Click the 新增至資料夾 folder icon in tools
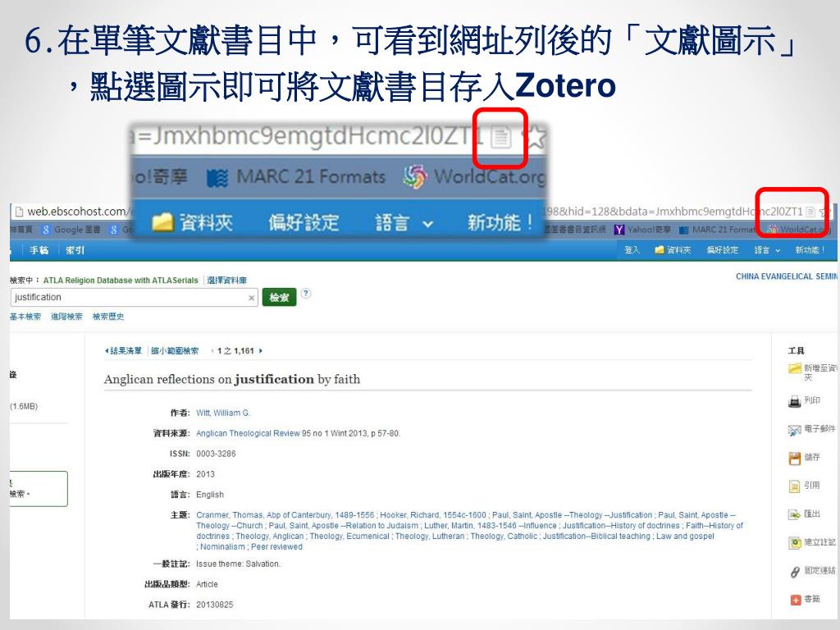840x630 pixels. click(794, 368)
